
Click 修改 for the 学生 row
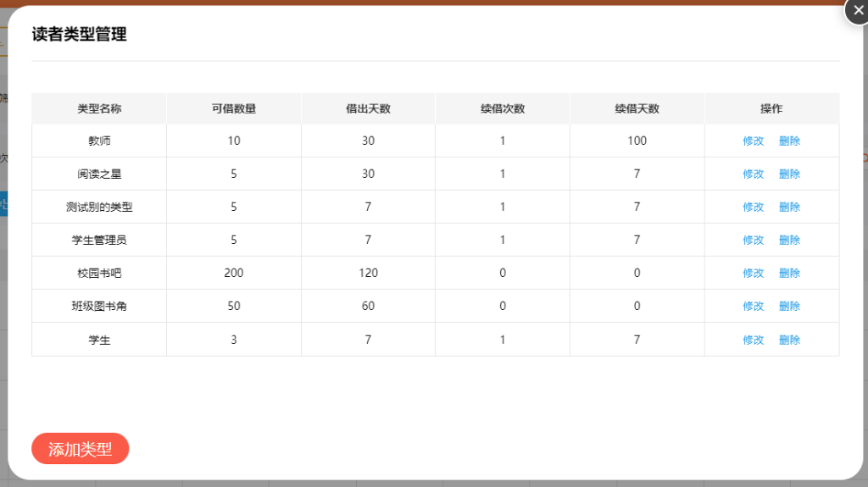(753, 340)
